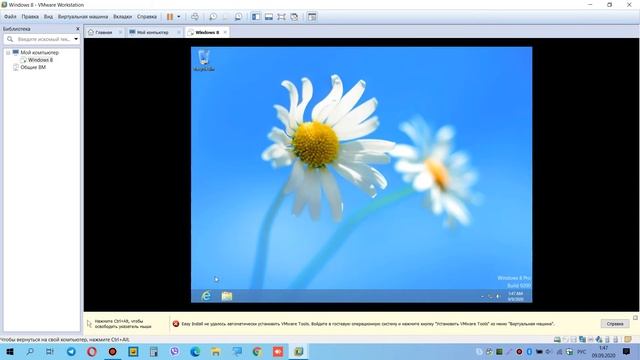Open the Справка menu

[147, 17]
